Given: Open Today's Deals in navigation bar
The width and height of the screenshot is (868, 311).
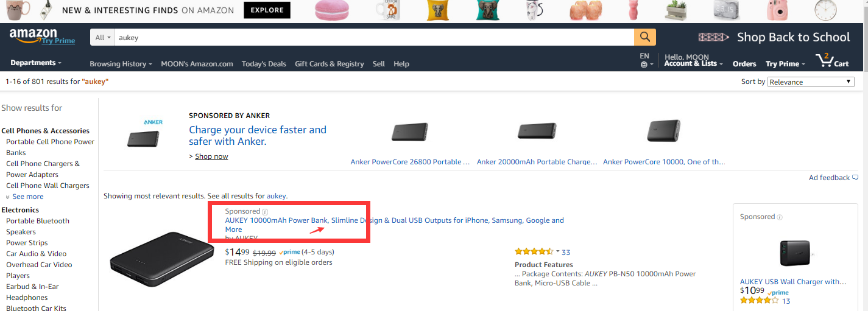Looking at the screenshot, I should point(264,64).
